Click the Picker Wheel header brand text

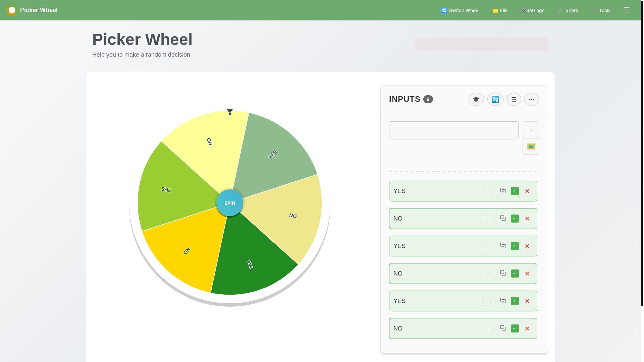coord(39,10)
